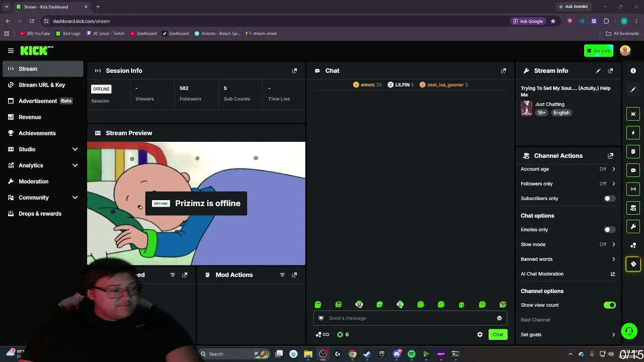Viewport: 644px width, 362px height.
Task: Open the Revenue page
Action: 43,117
